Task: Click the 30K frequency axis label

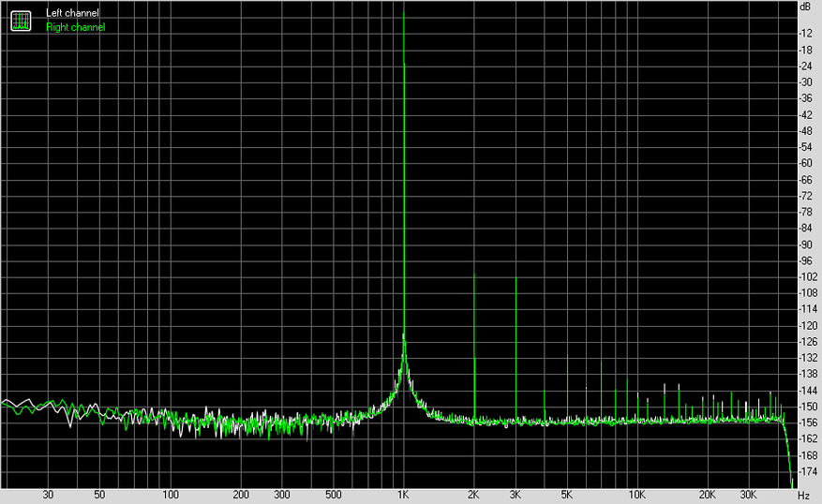Action: [x=748, y=495]
